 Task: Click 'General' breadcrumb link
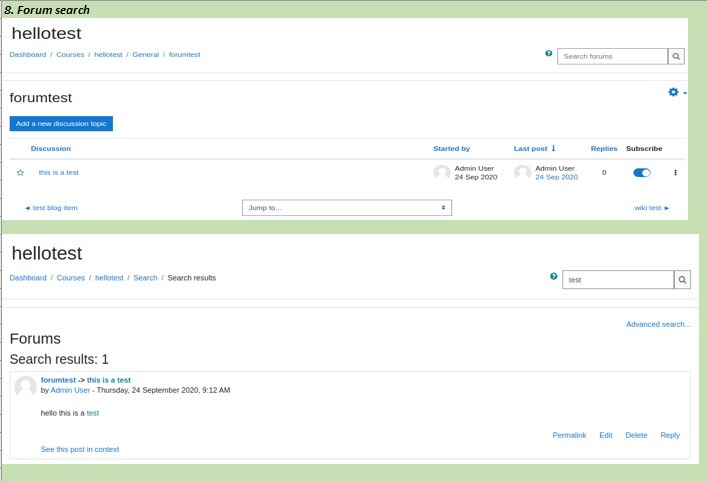pyautogui.click(x=146, y=55)
